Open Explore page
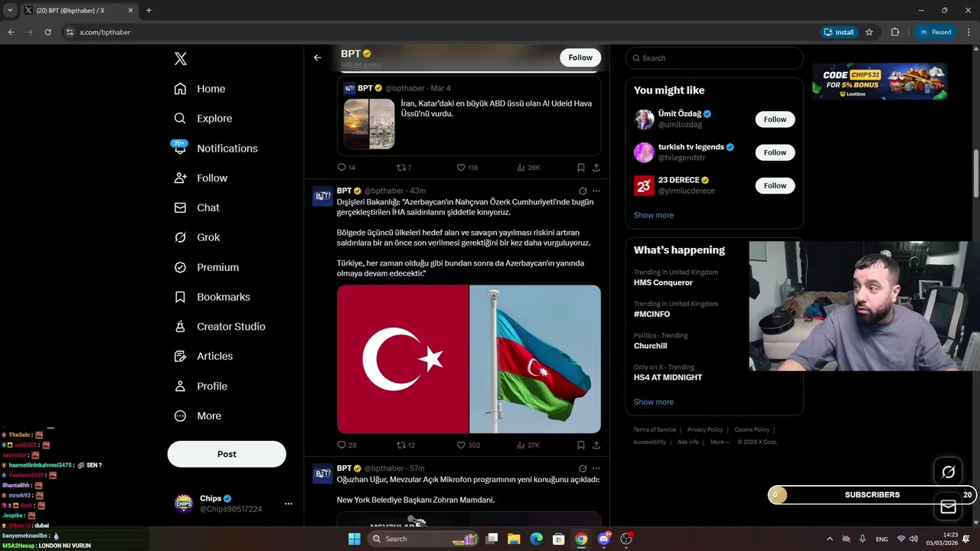 203,119
